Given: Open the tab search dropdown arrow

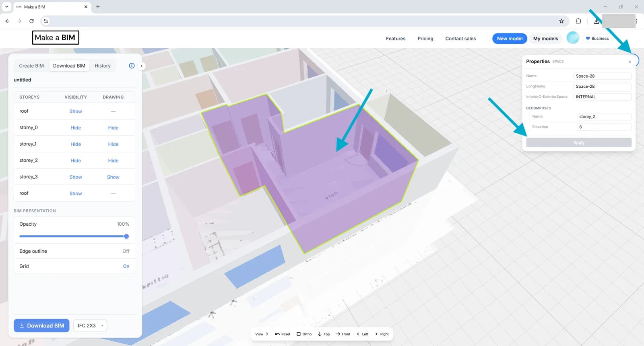Looking at the screenshot, I should (x=6, y=6).
